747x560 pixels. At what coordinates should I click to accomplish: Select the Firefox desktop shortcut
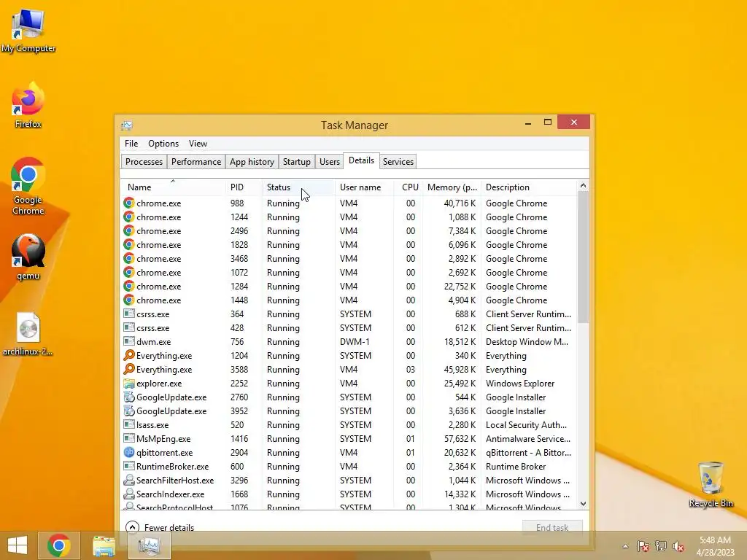tap(28, 105)
